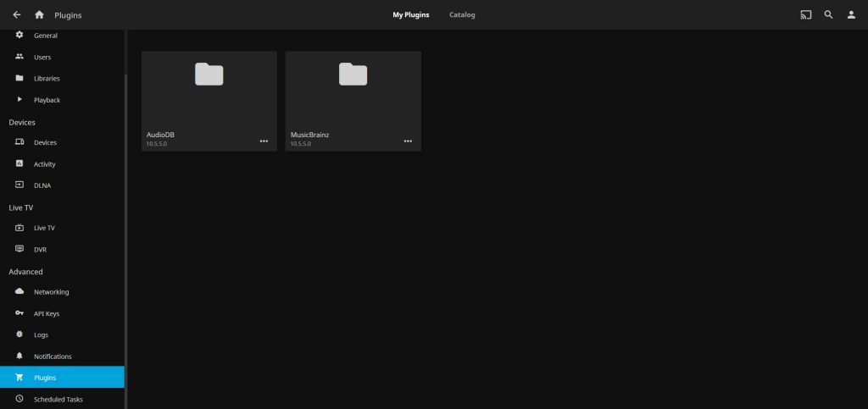
Task: Click the API Keys key icon
Action: pyautogui.click(x=19, y=312)
